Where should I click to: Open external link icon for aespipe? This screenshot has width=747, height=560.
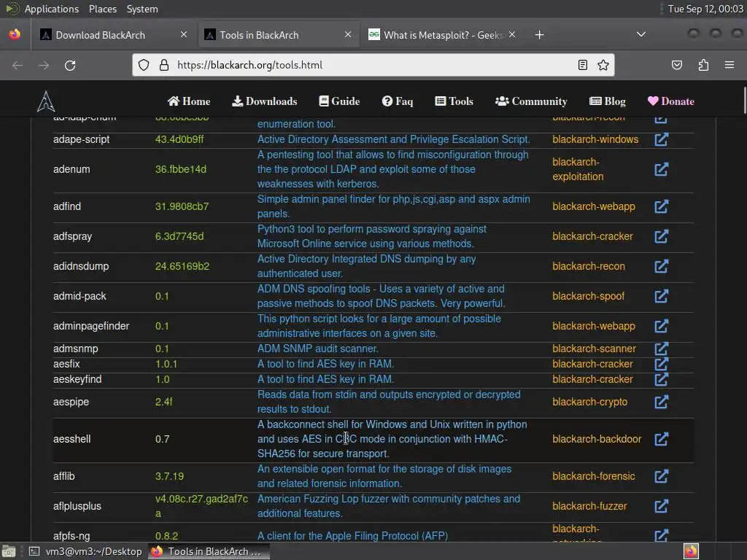pos(661,402)
